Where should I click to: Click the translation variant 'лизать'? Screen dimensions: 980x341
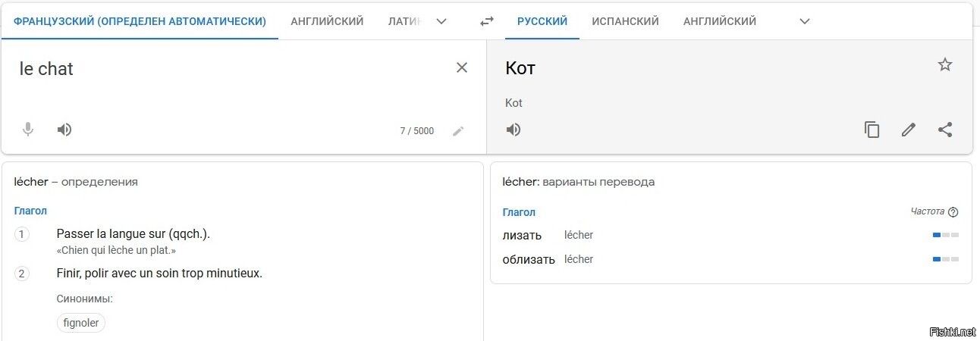[x=522, y=236]
